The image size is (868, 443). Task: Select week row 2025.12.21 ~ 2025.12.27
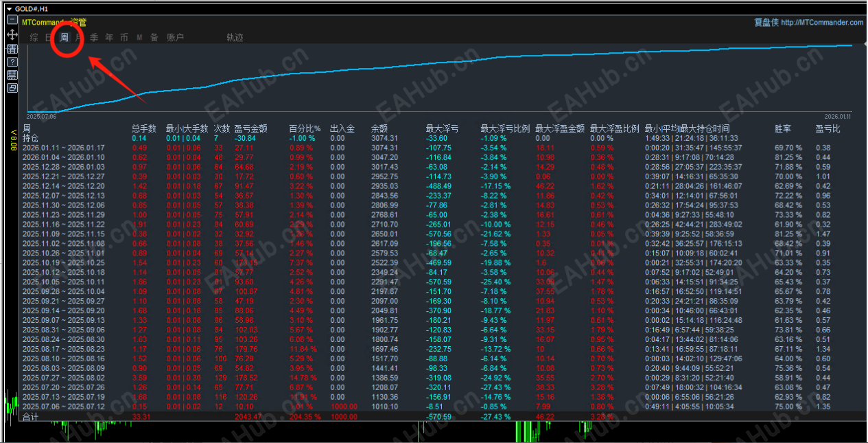64,177
